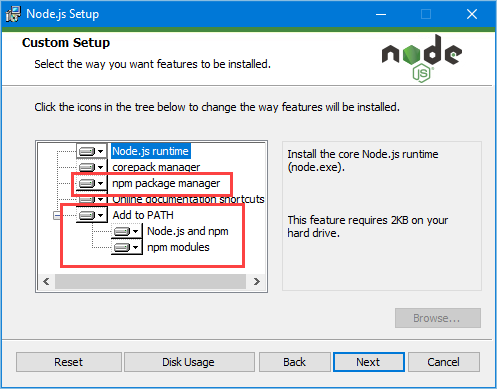
Task: Cancel the Node.js setup
Action: tap(444, 362)
